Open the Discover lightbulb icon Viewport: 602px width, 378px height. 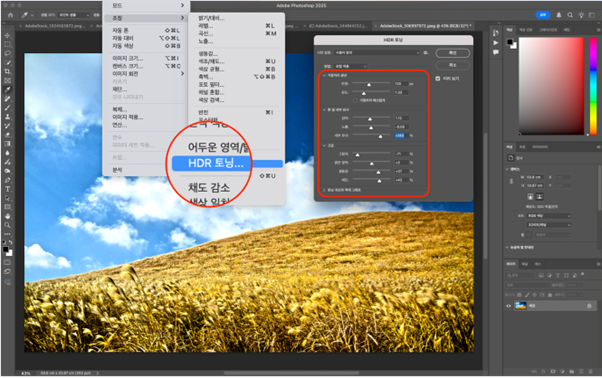(581, 15)
